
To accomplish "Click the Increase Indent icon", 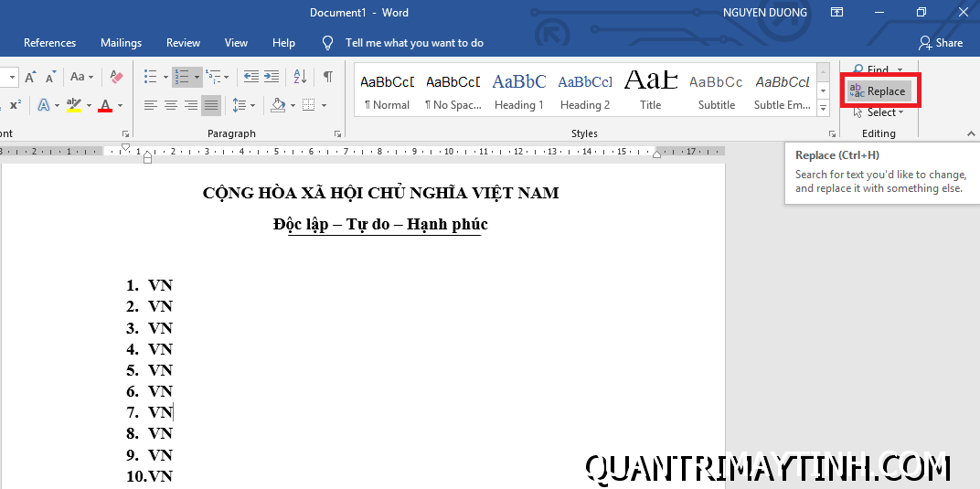I will coord(272,77).
